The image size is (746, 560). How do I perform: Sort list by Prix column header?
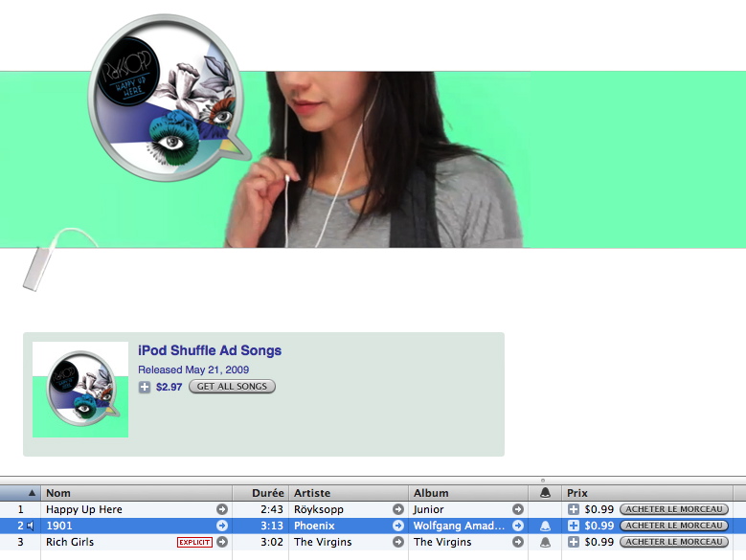[647, 493]
